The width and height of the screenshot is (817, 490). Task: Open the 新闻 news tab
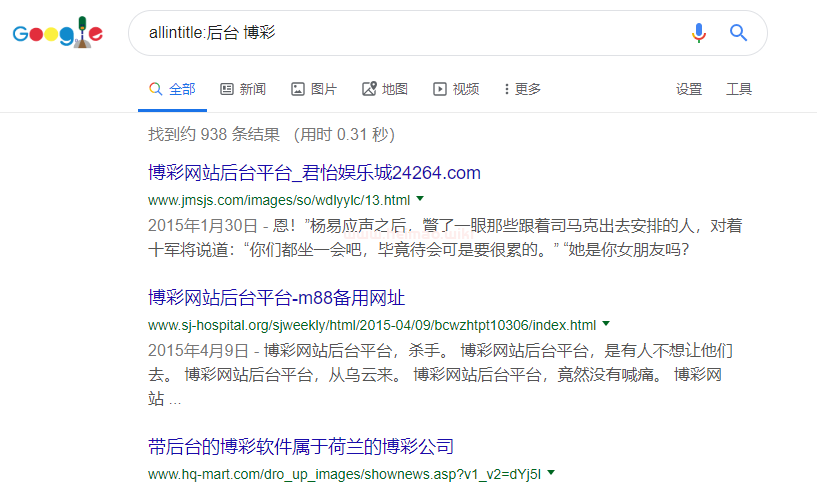(242, 89)
